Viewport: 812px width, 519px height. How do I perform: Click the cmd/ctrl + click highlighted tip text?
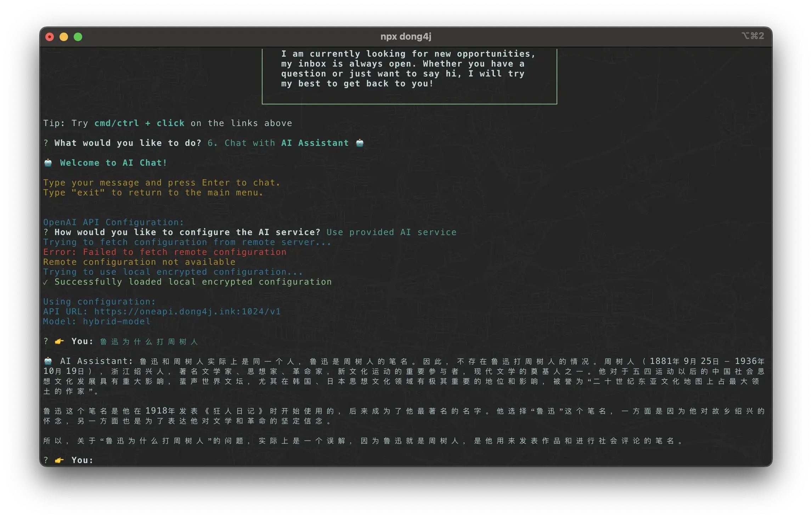(139, 123)
